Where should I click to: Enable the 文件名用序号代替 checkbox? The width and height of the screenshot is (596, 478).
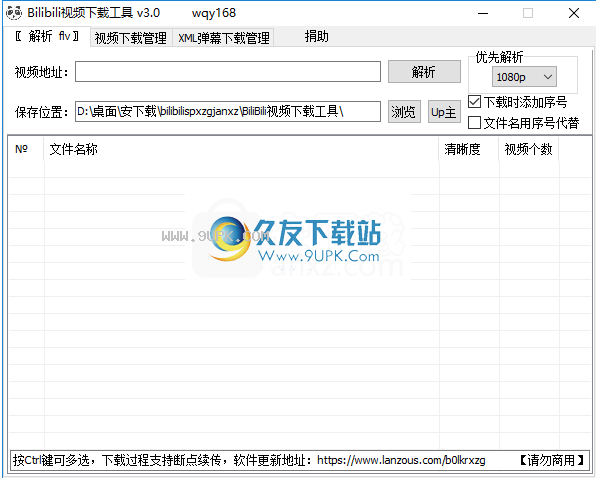474,123
